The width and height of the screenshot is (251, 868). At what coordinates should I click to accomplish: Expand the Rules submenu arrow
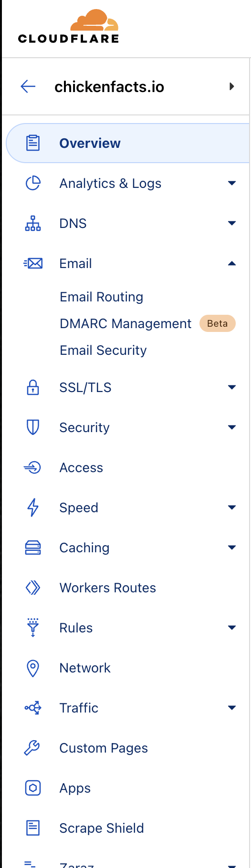(x=232, y=628)
